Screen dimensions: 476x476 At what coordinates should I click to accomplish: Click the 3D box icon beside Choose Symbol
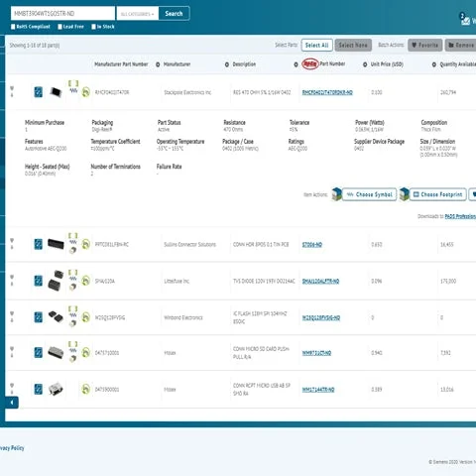[x=336, y=194]
